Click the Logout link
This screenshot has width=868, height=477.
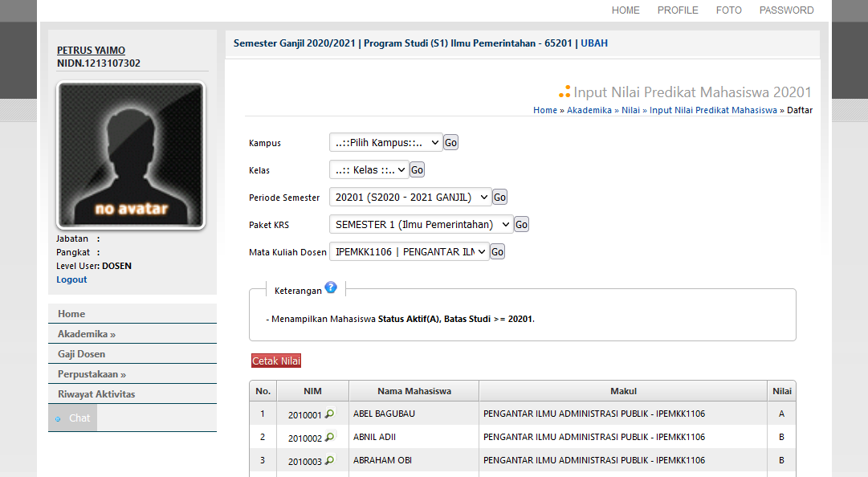pos(71,279)
